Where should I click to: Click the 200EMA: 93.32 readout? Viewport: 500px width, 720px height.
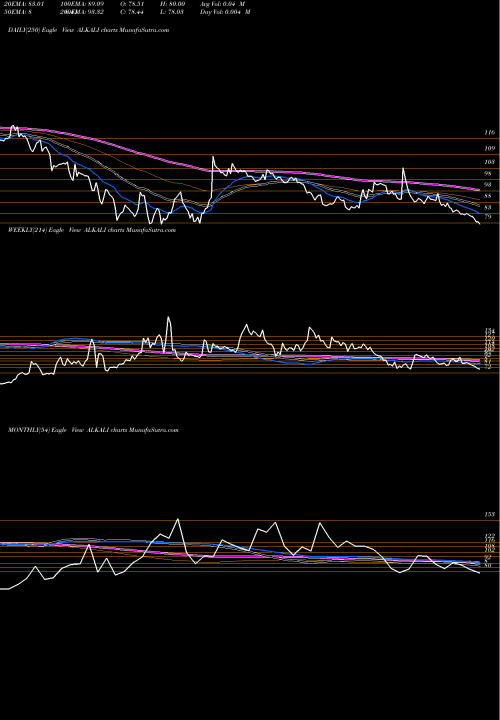81,12
